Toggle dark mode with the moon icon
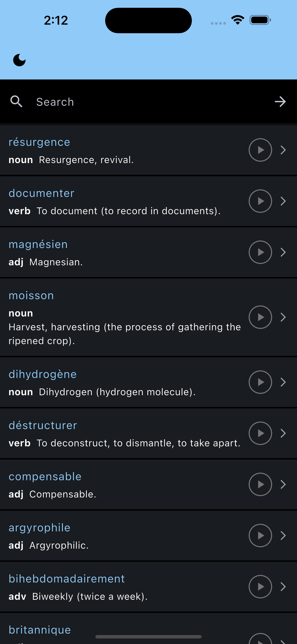Viewport: 297px width, 644px height. click(19, 60)
